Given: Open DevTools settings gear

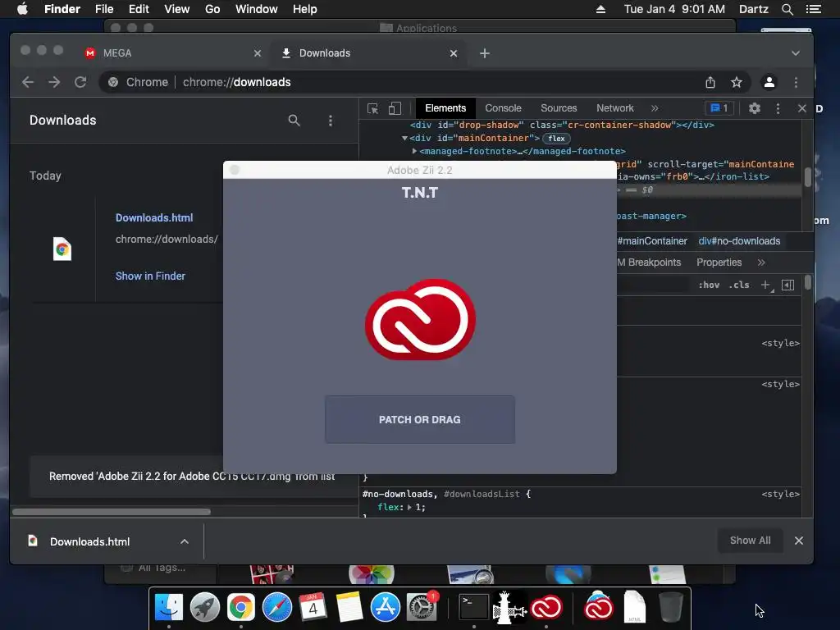Looking at the screenshot, I should [755, 108].
